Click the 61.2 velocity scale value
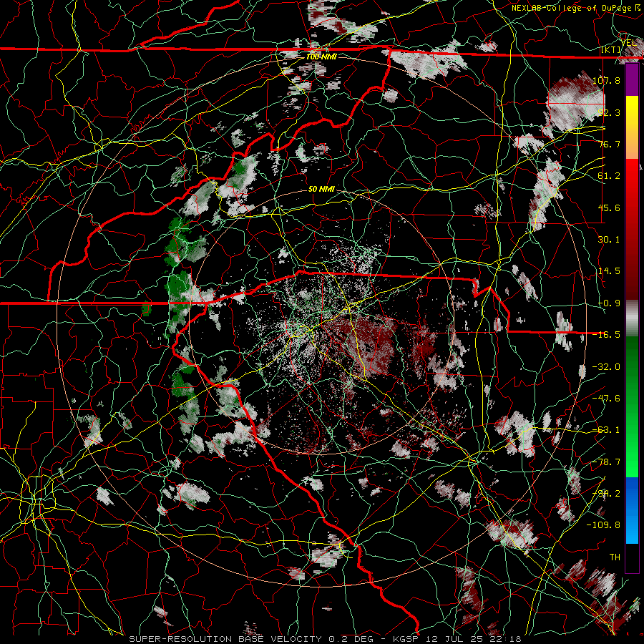The image size is (644, 644). (609, 176)
